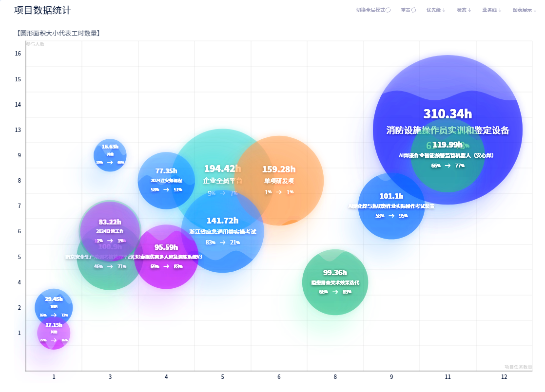Select the green 99.36h bubble
The height and width of the screenshot is (392, 545).
pos(335,282)
